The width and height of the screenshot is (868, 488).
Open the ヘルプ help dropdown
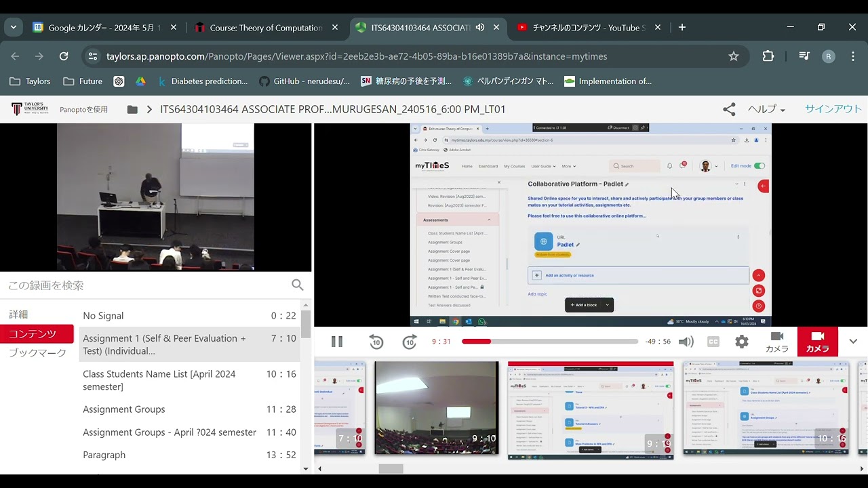pyautogui.click(x=766, y=109)
